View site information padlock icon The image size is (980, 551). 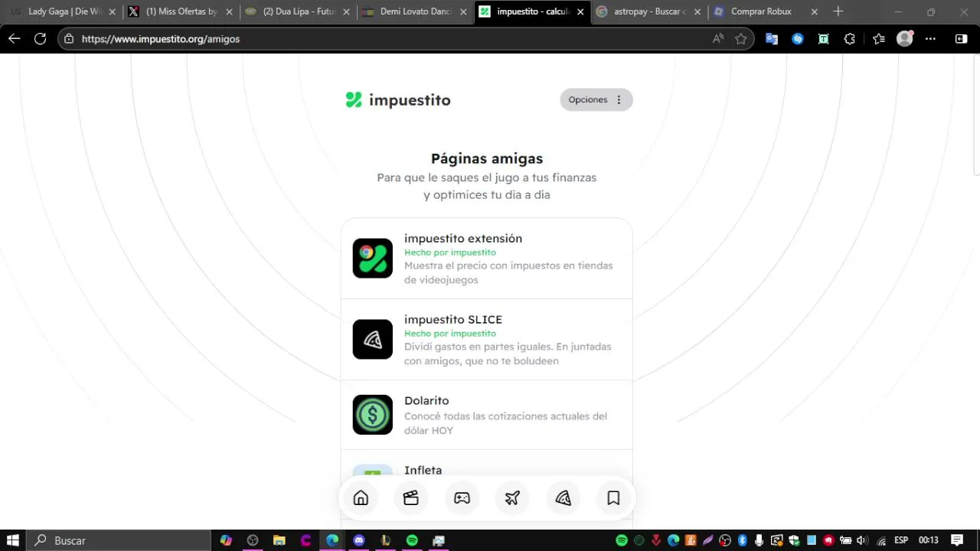click(x=69, y=38)
